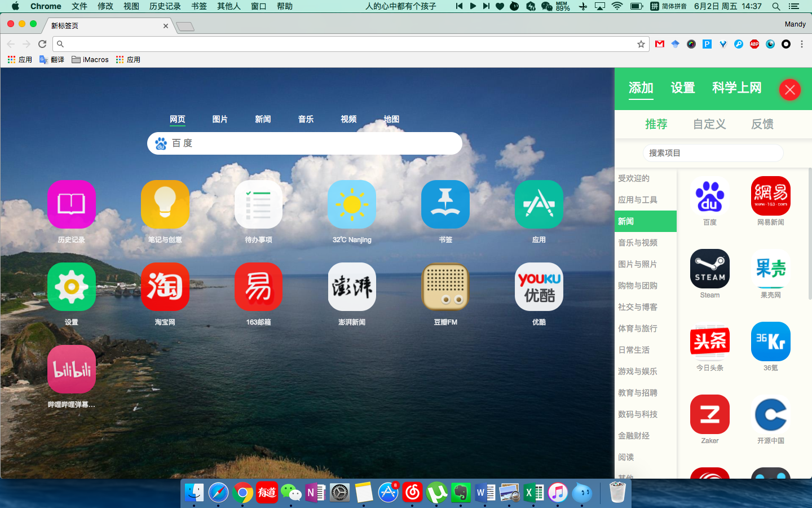
Task: Open the 翻译 bookmark
Action: (52, 59)
